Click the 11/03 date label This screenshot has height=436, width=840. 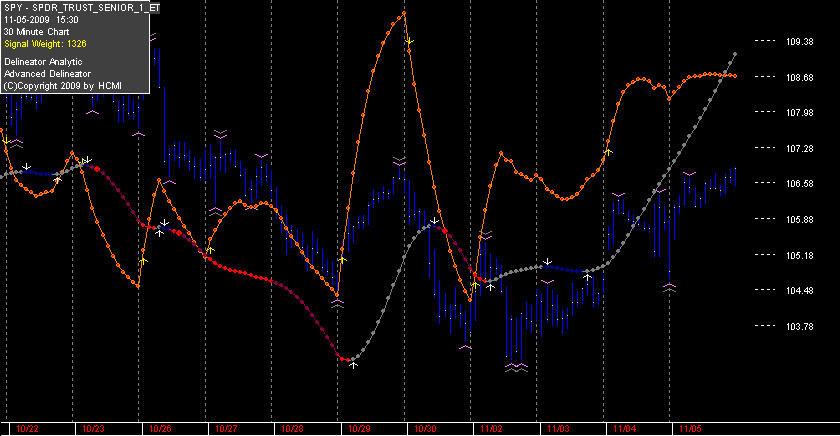tap(558, 429)
